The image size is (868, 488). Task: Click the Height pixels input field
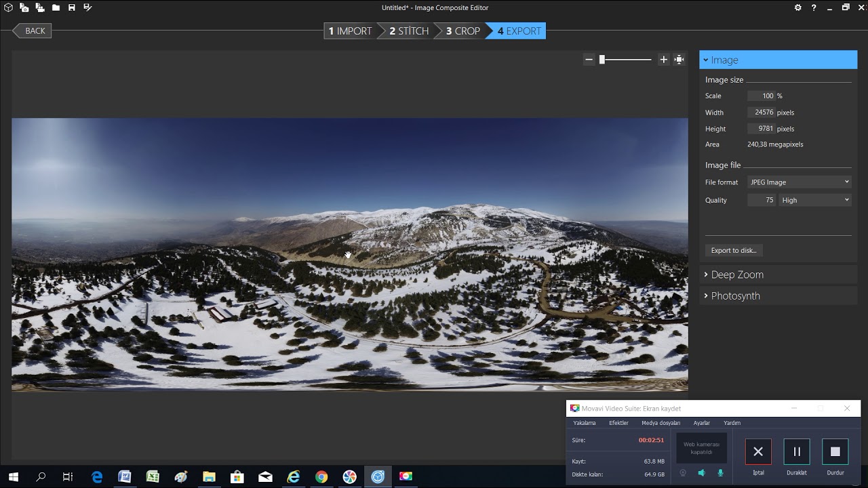pyautogui.click(x=762, y=129)
